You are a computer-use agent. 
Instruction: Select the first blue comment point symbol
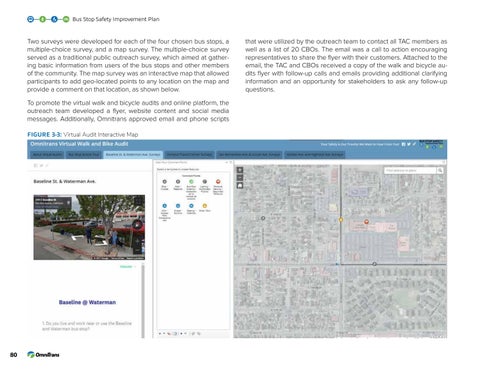pos(164,206)
